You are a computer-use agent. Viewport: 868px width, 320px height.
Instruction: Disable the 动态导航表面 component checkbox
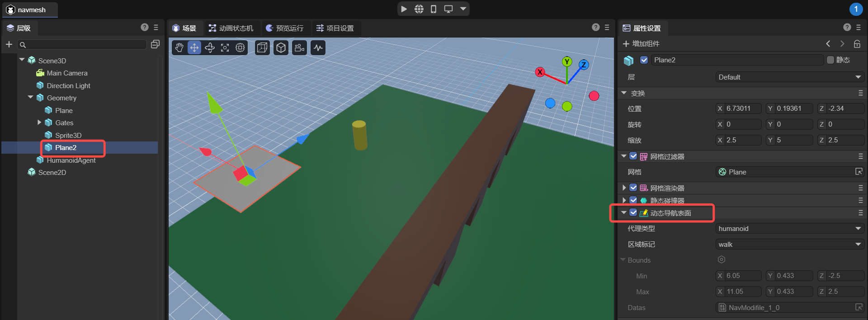[x=633, y=212]
